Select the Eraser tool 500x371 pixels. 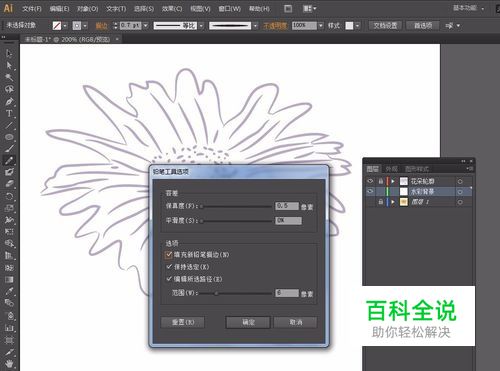(x=9, y=184)
